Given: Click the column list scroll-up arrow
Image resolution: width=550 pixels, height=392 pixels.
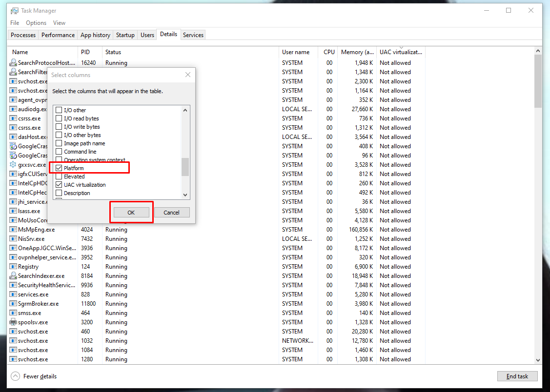Looking at the screenshot, I should 185,110.
